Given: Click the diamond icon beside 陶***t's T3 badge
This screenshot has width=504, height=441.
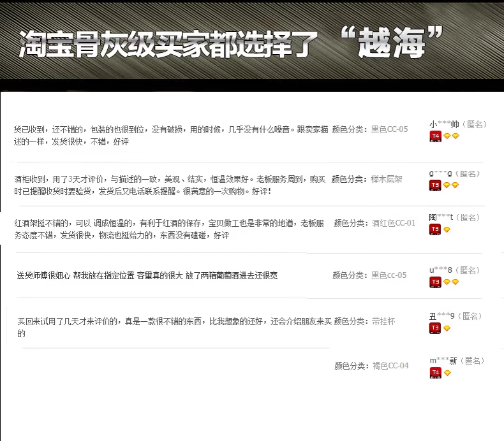Looking at the screenshot, I should [x=447, y=229].
